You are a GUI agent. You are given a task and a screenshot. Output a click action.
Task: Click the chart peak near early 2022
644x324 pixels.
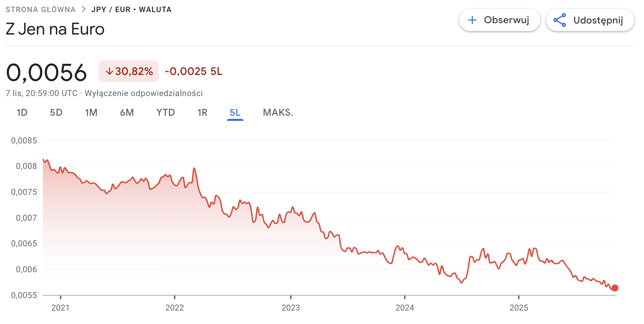click(x=194, y=168)
